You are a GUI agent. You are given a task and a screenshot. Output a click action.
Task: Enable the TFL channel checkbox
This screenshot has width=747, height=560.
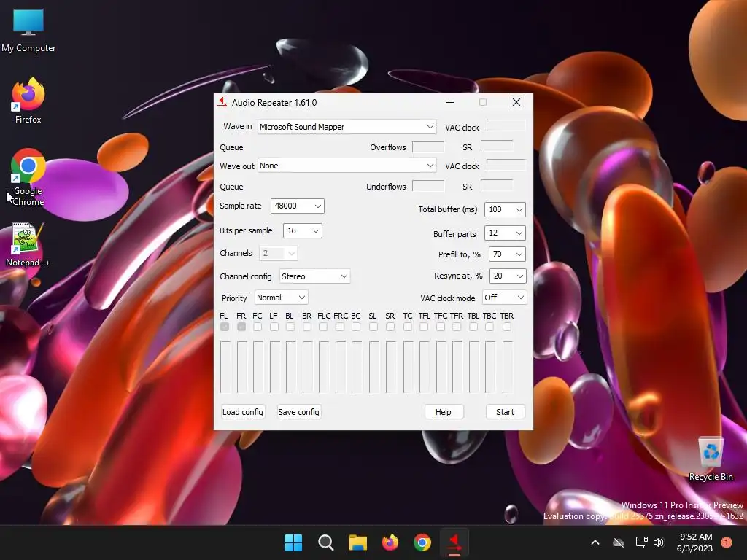pyautogui.click(x=424, y=327)
